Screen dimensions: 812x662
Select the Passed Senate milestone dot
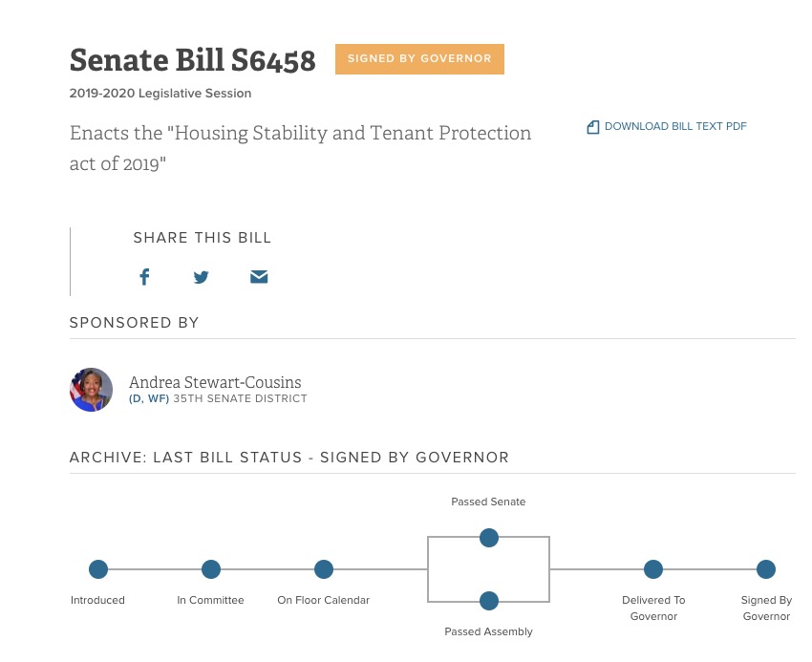click(x=489, y=538)
